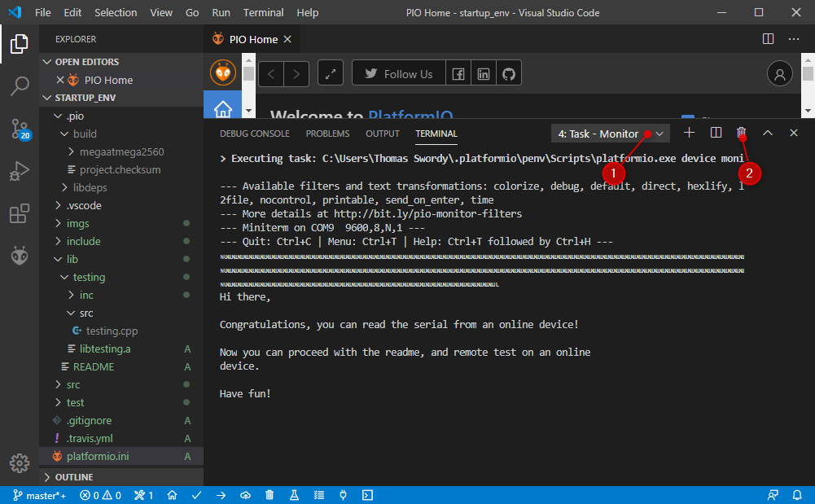This screenshot has width=815, height=504.
Task: Click the feedback icon in status bar
Action: 773,495
